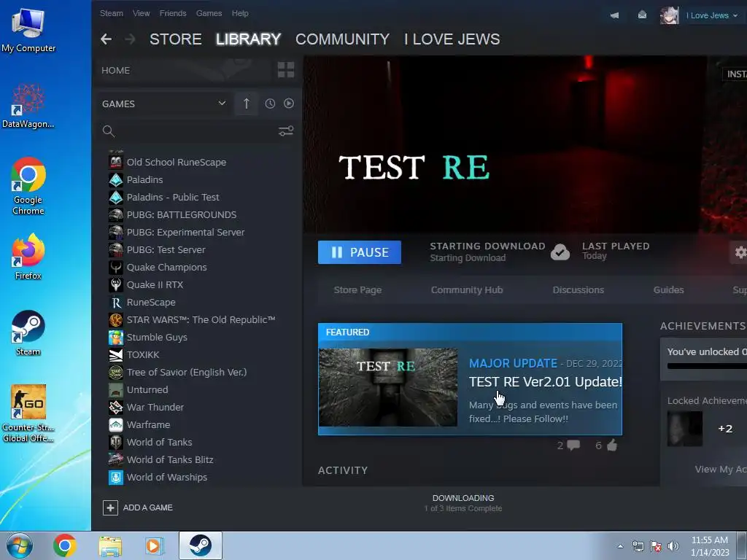This screenshot has width=747, height=560.
Task: Select World of Tanks Blitz
Action: (x=170, y=459)
